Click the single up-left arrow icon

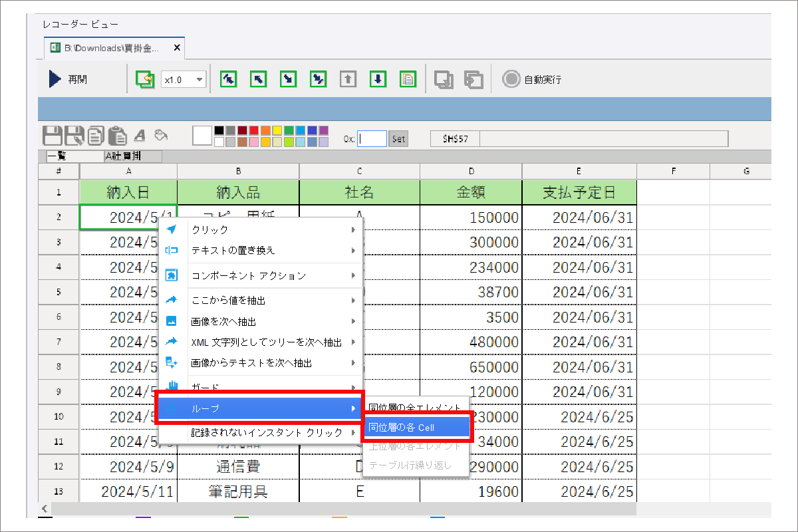pos(258,79)
